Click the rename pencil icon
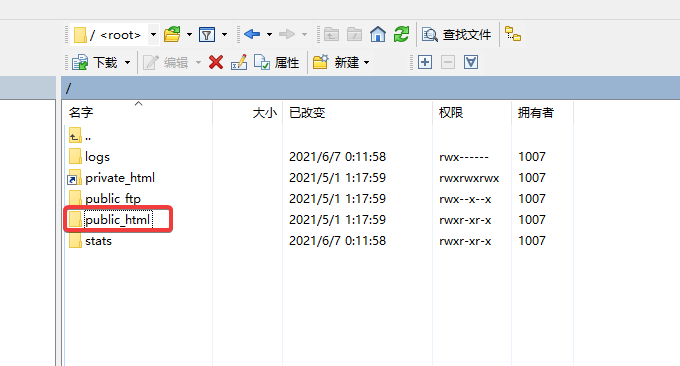 tap(239, 62)
